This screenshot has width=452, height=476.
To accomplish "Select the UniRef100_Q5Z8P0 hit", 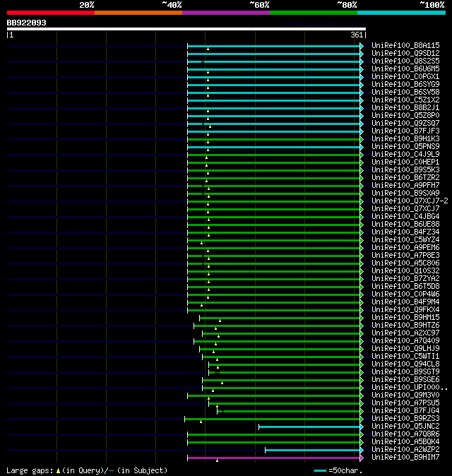I will [405, 115].
